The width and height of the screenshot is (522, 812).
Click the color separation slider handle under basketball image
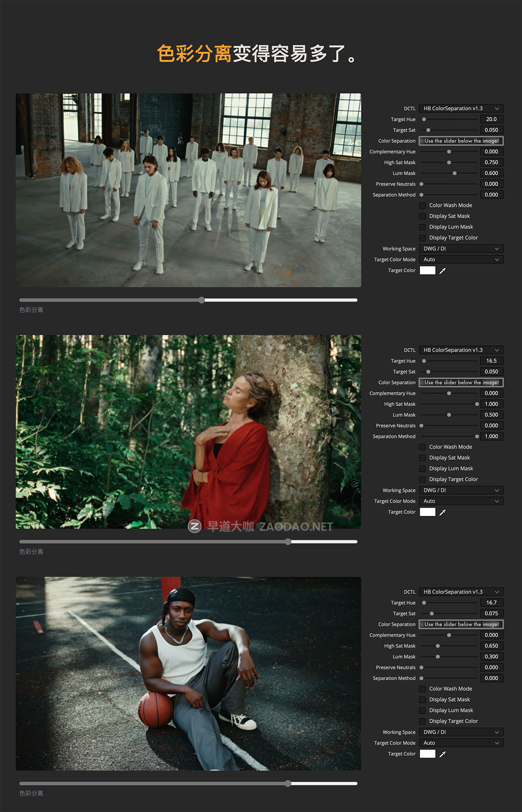(x=288, y=783)
